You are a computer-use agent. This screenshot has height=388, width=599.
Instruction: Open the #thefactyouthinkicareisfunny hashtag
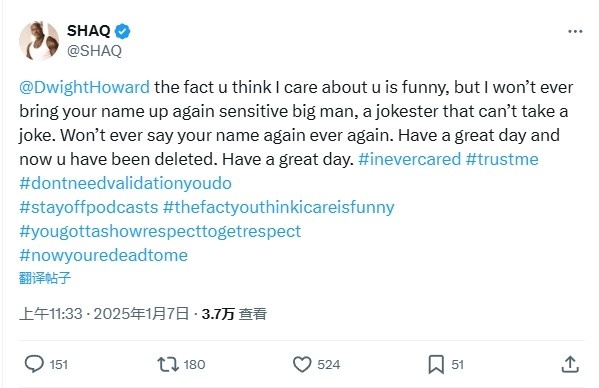[278, 207]
